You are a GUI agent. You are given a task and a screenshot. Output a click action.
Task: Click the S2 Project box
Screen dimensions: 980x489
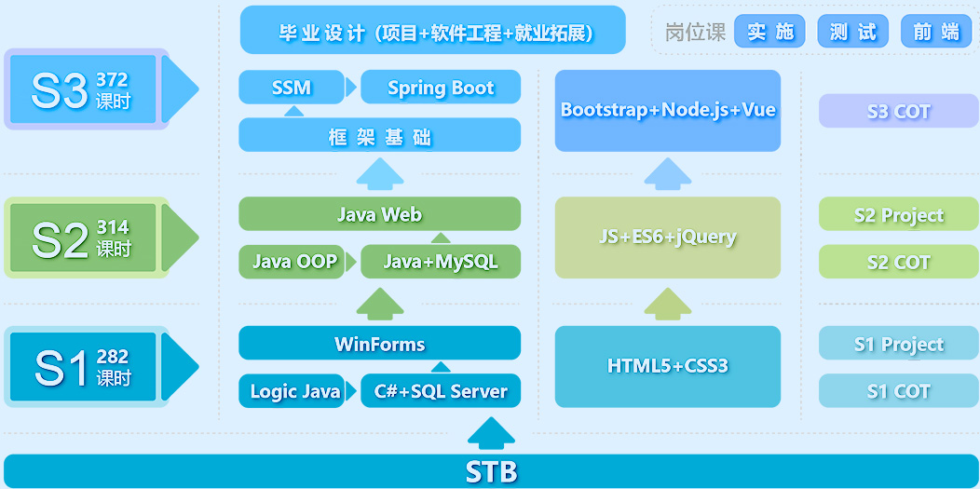pyautogui.click(x=898, y=215)
